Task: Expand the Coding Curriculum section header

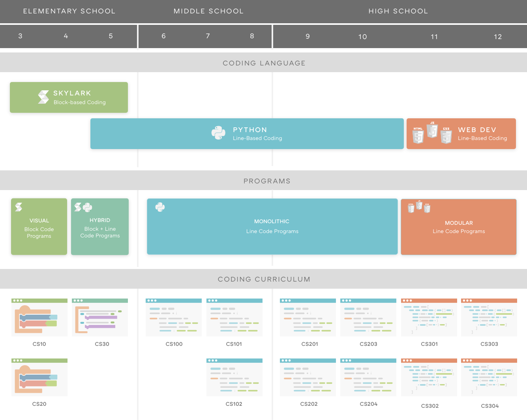Action: tap(264, 279)
